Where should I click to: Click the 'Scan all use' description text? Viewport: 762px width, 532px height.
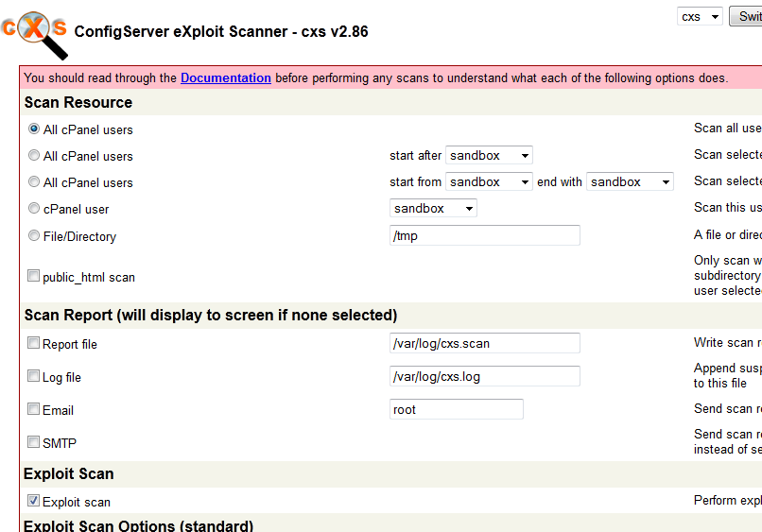728,128
